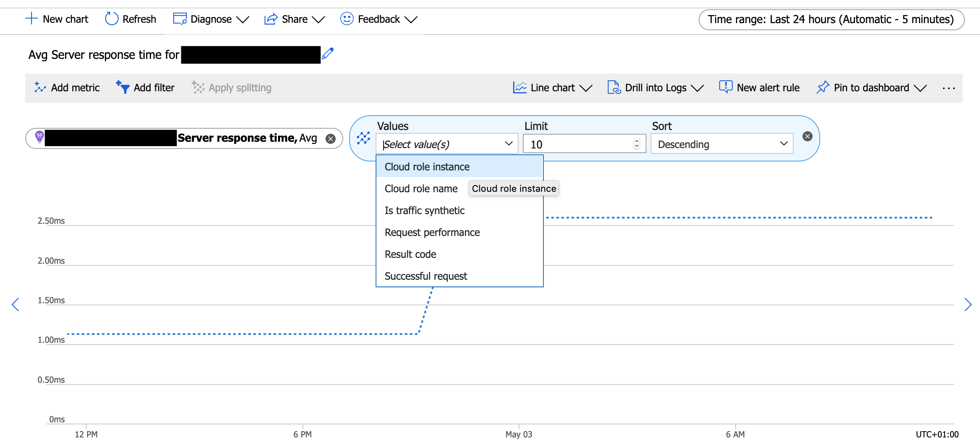Open Drill into Logs
The image size is (980, 445).
pyautogui.click(x=655, y=87)
